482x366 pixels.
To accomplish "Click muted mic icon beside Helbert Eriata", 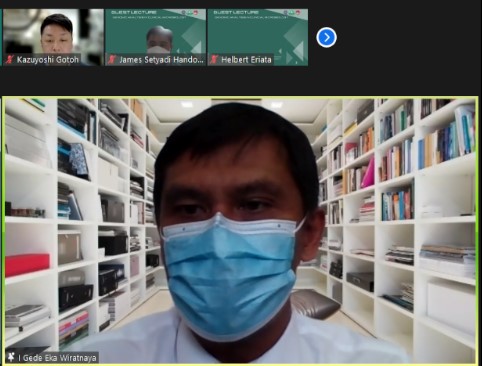I will (214, 60).
